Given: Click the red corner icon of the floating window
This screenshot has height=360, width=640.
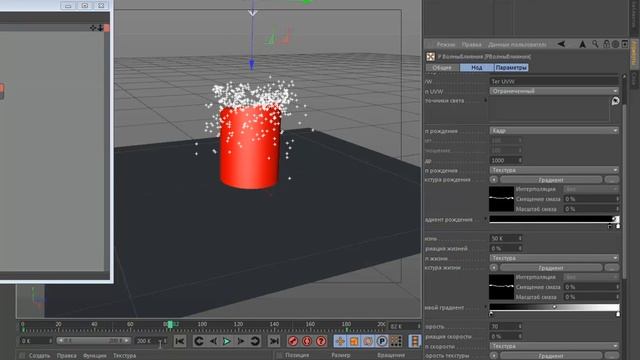Looking at the screenshot, I should coord(107,28).
